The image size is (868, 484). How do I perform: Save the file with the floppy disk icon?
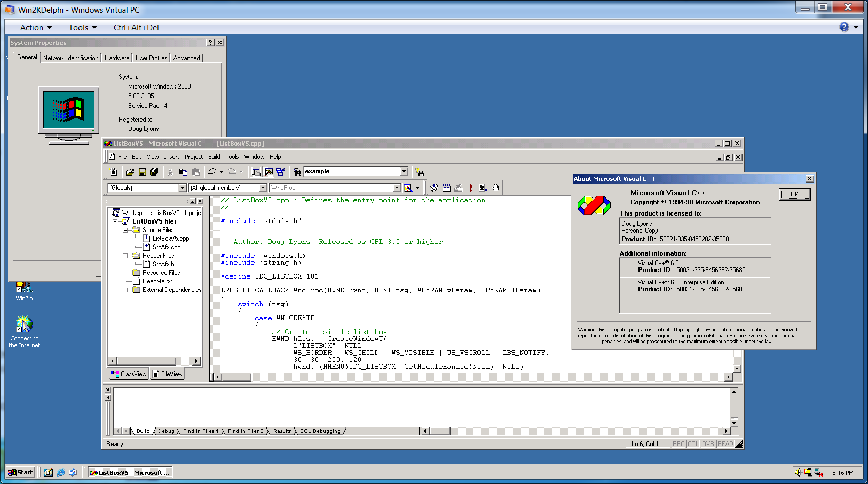[x=142, y=172]
